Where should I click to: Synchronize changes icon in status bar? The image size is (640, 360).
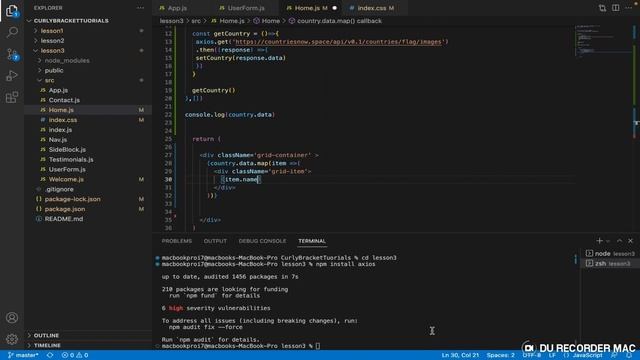pyautogui.click(x=50, y=355)
